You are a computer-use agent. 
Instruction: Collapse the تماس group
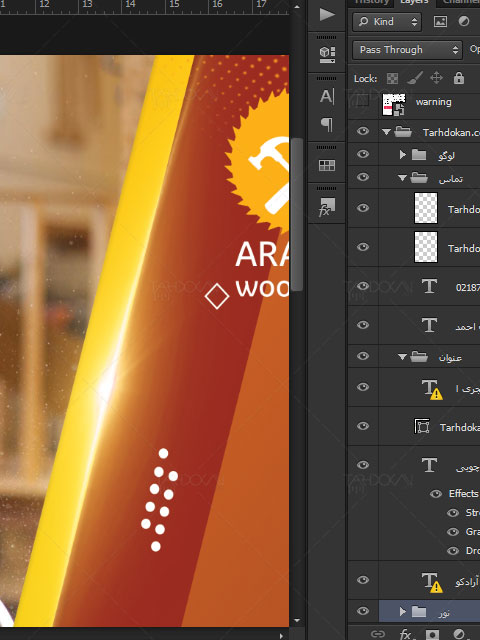click(x=402, y=178)
